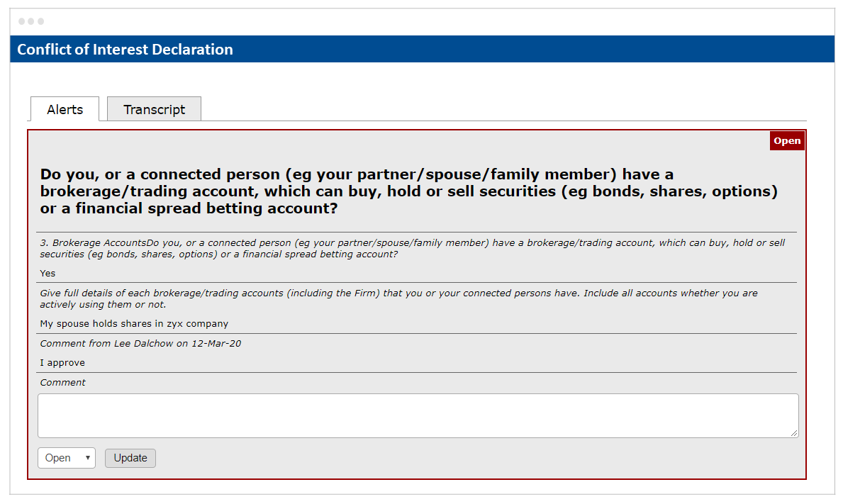The image size is (843, 504).
Task: Click the third window control dot
Action: click(x=41, y=21)
